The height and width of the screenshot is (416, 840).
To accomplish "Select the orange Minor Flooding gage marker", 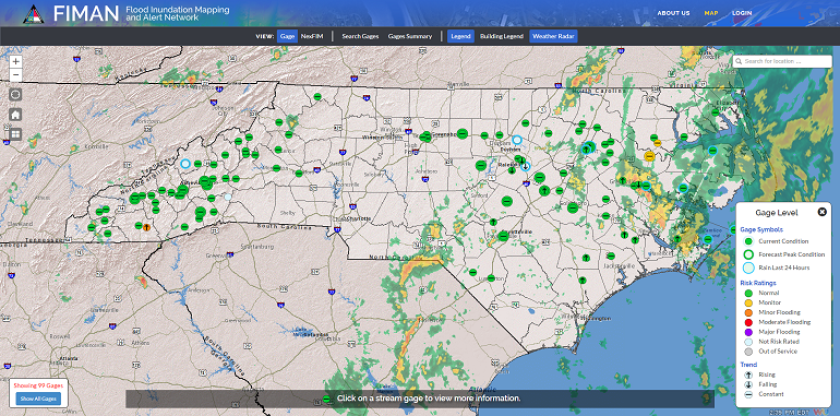I will pos(146,227).
